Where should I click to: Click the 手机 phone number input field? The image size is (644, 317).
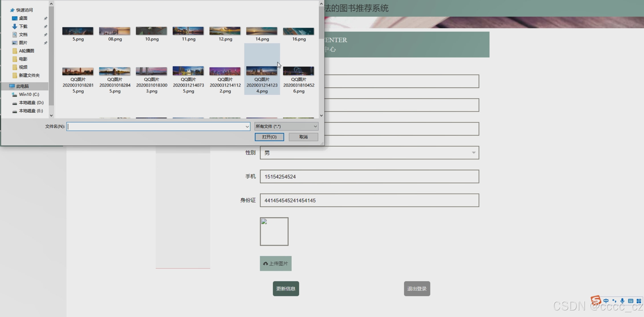[369, 177]
